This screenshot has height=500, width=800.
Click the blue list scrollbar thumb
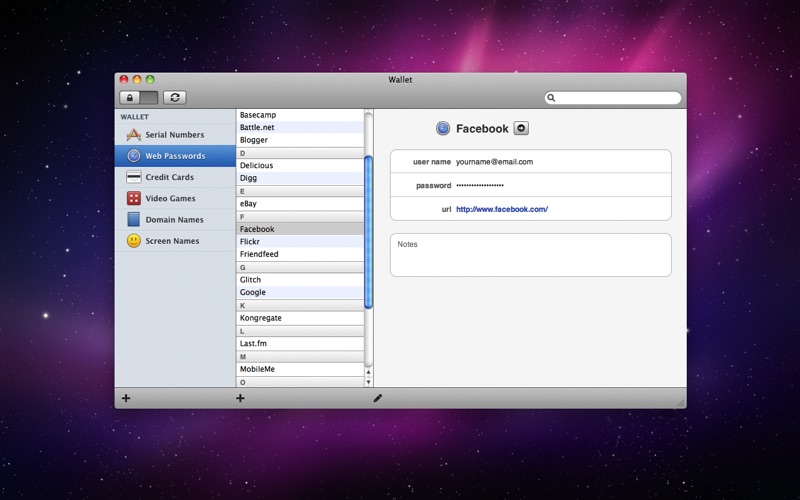point(368,230)
